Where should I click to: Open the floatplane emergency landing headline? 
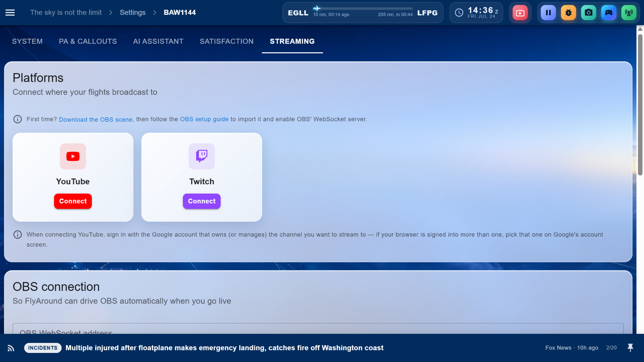point(224,348)
